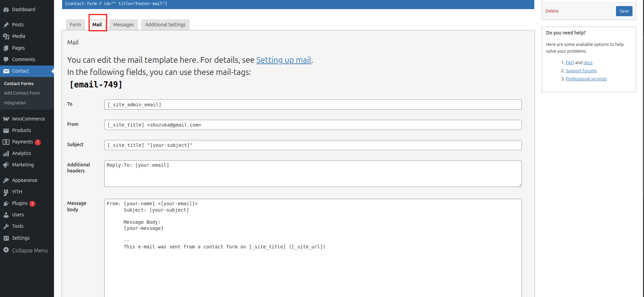This screenshot has height=297, width=644.
Task: Switch to the Form tab
Action: 75,25
